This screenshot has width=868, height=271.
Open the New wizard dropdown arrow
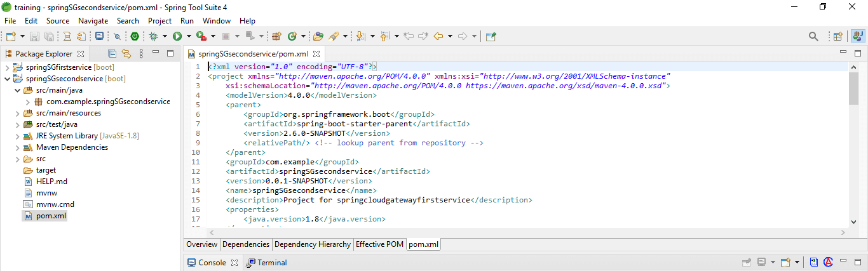tap(22, 37)
